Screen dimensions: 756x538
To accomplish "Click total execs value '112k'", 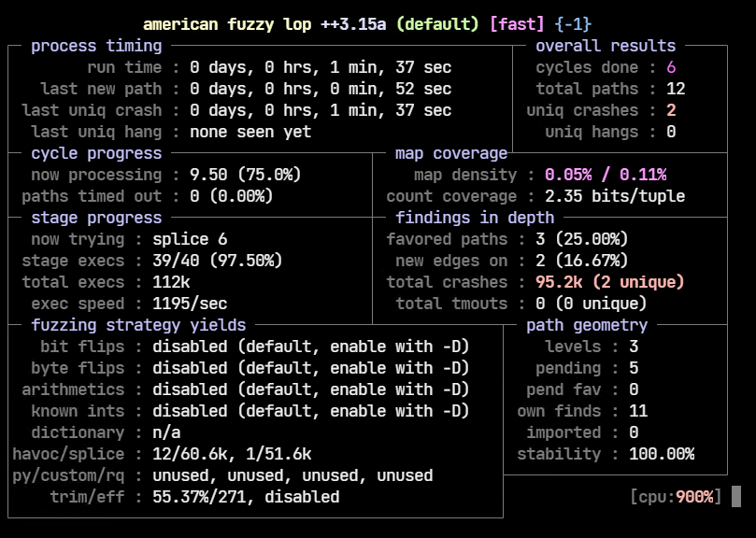I will (171, 282).
